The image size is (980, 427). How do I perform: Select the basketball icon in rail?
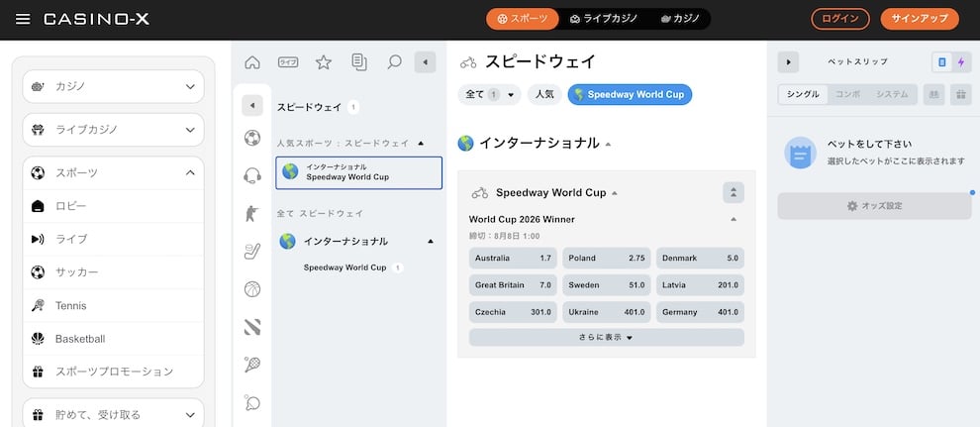tap(252, 289)
